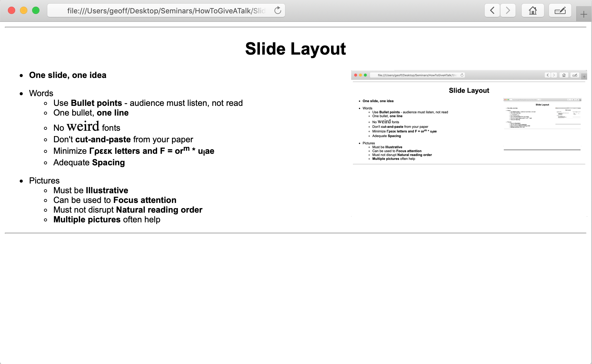Click the serif word 'weird'

(x=83, y=126)
